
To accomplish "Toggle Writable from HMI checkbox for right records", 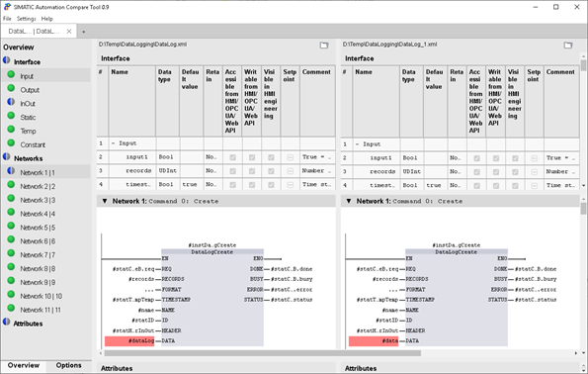I will tap(496, 172).
